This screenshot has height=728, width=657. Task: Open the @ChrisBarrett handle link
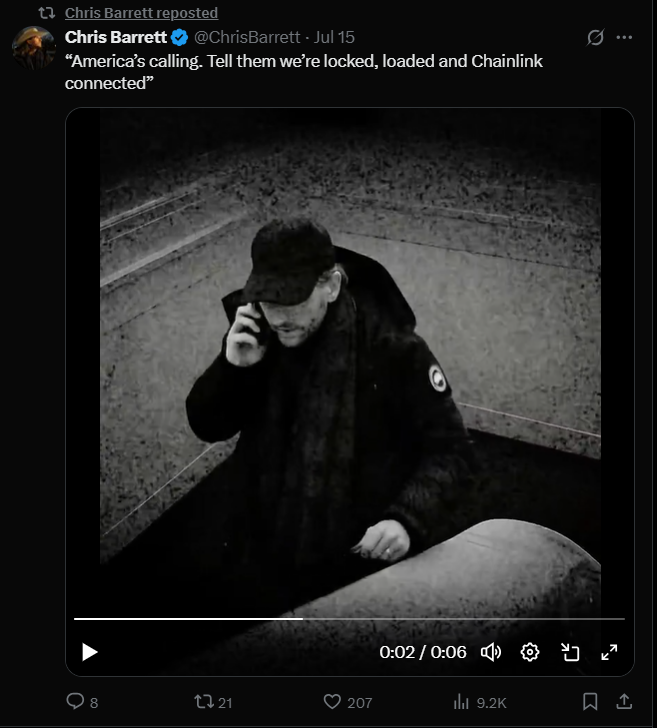247,37
